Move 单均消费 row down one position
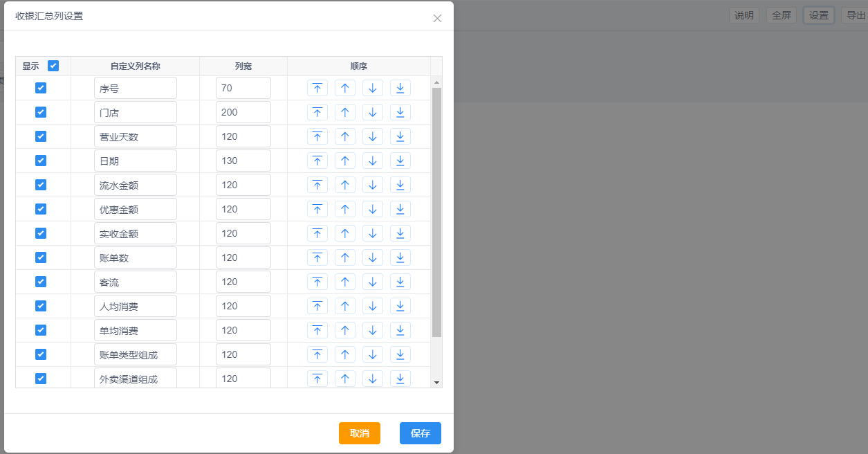The width and height of the screenshot is (868, 454). [x=373, y=330]
